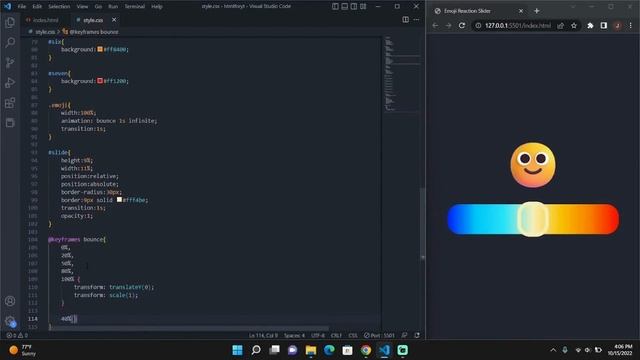Click Ln 114, Col 9 in status bar
Image resolution: width=640 pixels, height=360 pixels.
[x=263, y=335]
